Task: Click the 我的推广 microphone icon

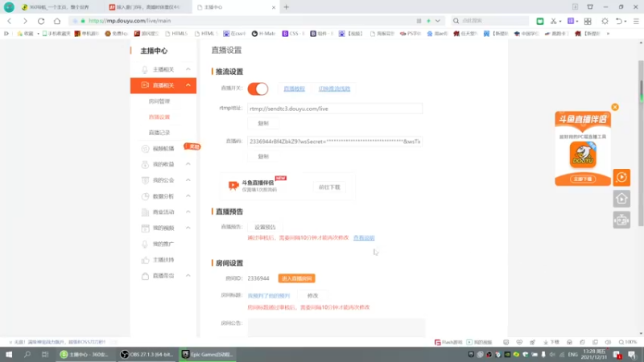Action: click(145, 244)
